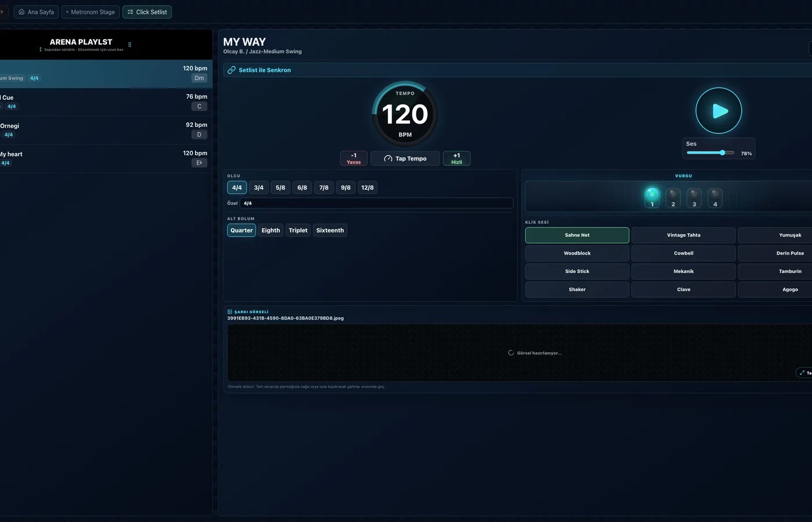The width and height of the screenshot is (812, 522).
Task: Click the Tap Tempo button
Action: [405, 158]
